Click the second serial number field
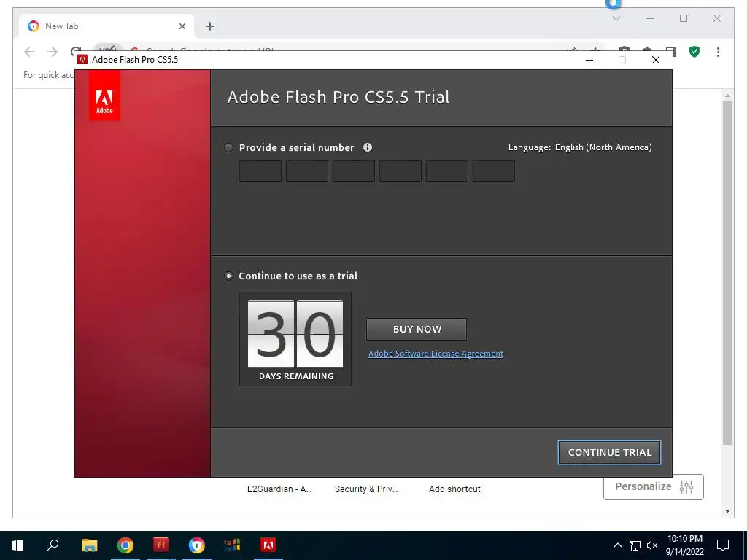The height and width of the screenshot is (560, 747). coord(307,171)
